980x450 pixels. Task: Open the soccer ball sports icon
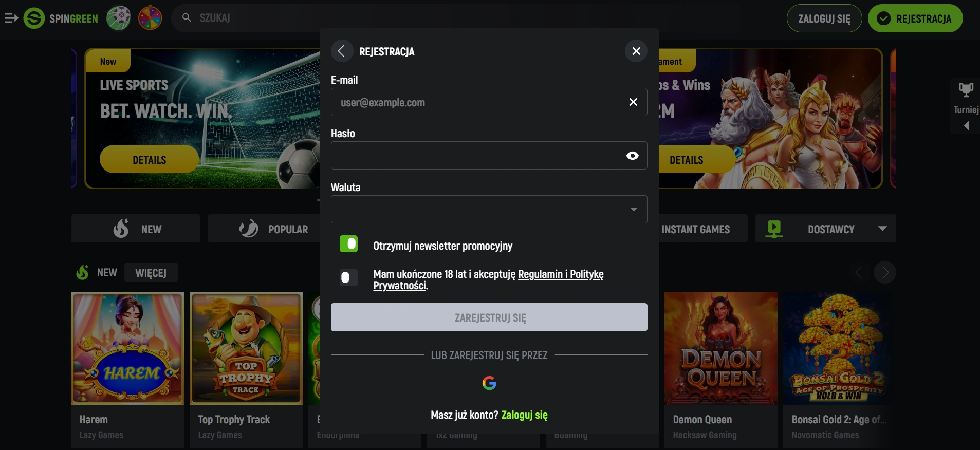pyautogui.click(x=119, y=18)
